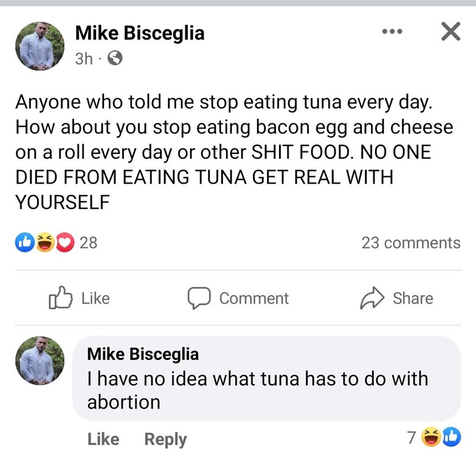
Task: Open the 3h post timestamp
Action: 83,58
